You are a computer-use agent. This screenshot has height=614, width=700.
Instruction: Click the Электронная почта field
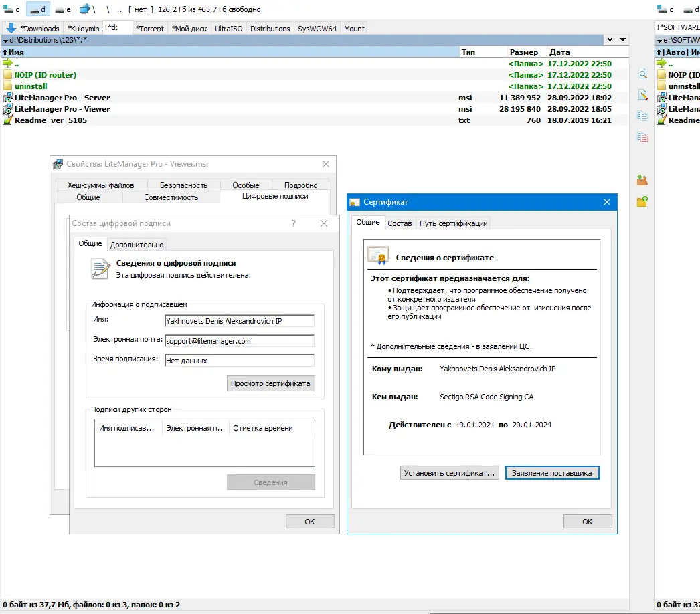(240, 341)
